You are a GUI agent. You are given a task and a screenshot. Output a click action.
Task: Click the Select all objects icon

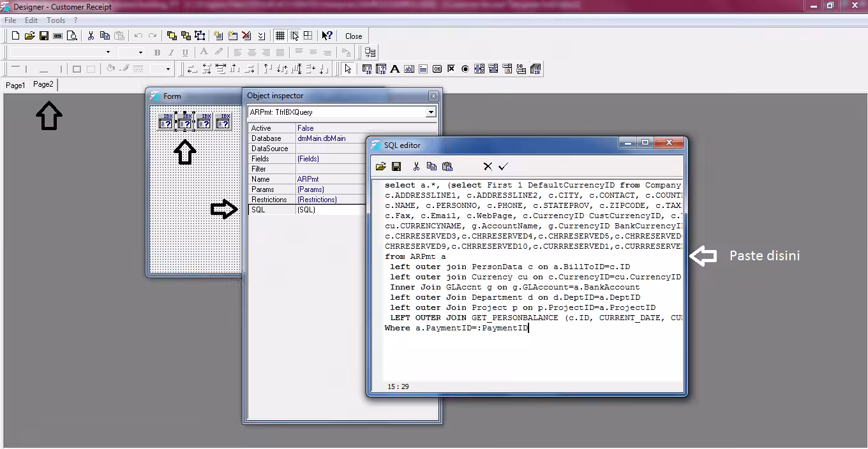(x=200, y=36)
